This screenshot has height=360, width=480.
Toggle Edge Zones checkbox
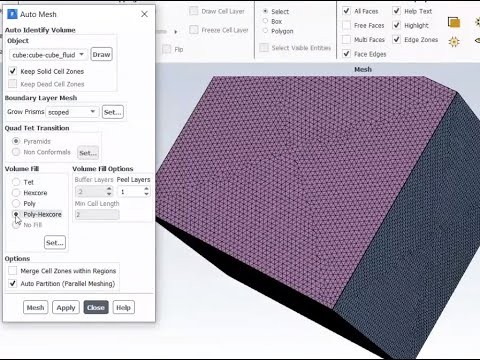(396, 39)
